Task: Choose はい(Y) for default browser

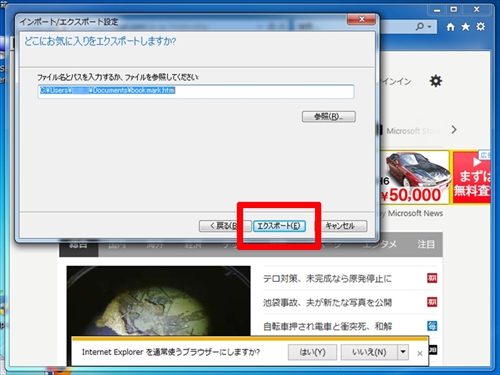Action: (312, 352)
